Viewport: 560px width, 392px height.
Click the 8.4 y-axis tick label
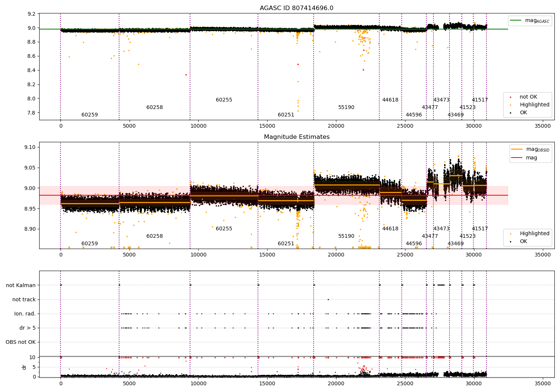pos(32,70)
